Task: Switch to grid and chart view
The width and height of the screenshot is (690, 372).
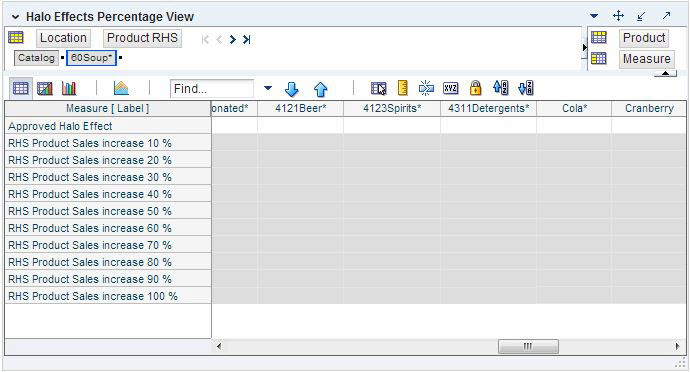Action: pos(45,88)
